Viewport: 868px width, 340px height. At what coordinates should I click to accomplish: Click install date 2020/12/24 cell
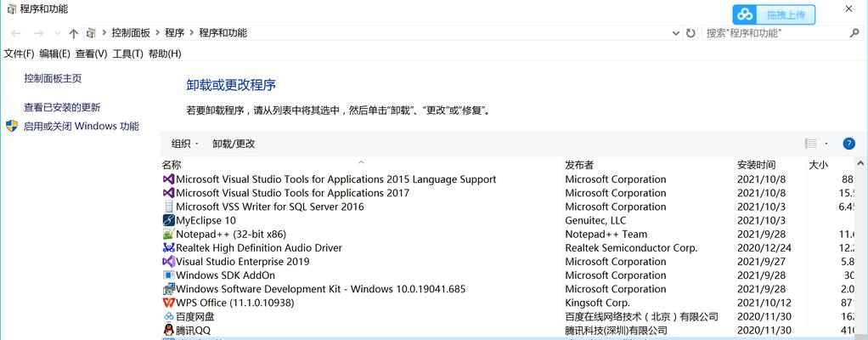(x=764, y=248)
